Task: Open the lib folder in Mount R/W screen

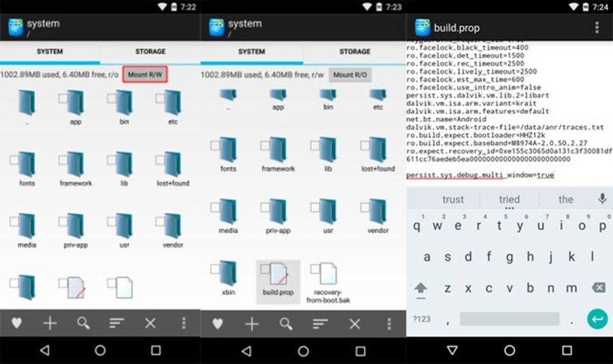Action: (124, 168)
